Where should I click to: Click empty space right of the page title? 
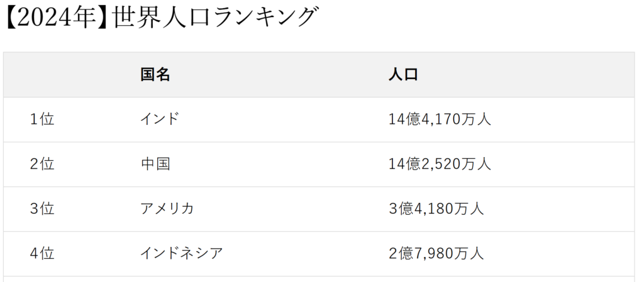click(478, 18)
